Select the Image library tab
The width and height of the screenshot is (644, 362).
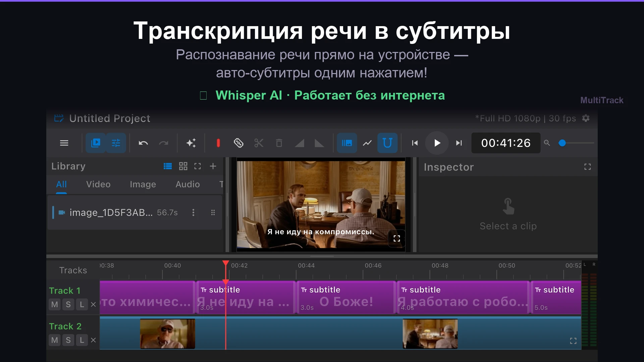(143, 184)
